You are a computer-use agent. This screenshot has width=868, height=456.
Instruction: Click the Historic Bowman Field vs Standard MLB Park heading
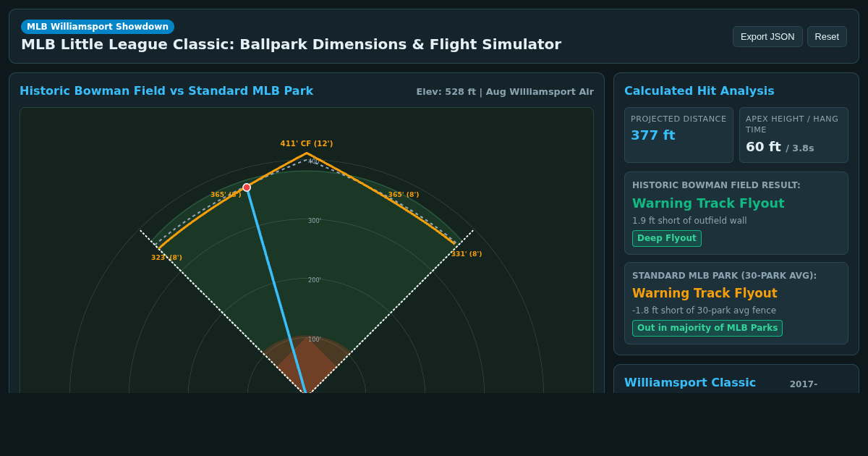[166, 91]
